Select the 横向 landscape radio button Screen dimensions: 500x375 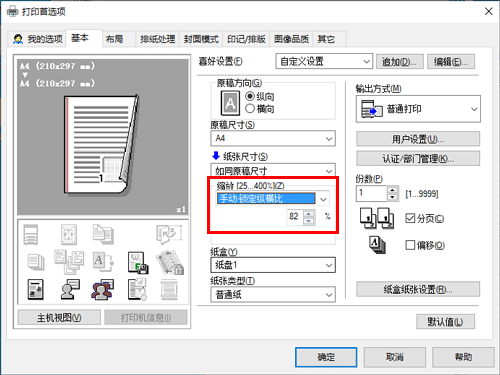[x=250, y=108]
